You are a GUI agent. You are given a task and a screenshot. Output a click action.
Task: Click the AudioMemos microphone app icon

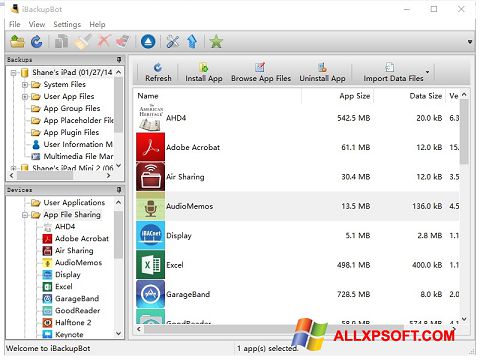point(151,206)
